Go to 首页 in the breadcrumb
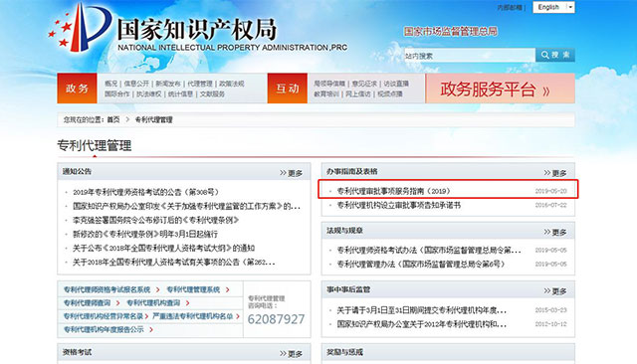 click(x=113, y=119)
